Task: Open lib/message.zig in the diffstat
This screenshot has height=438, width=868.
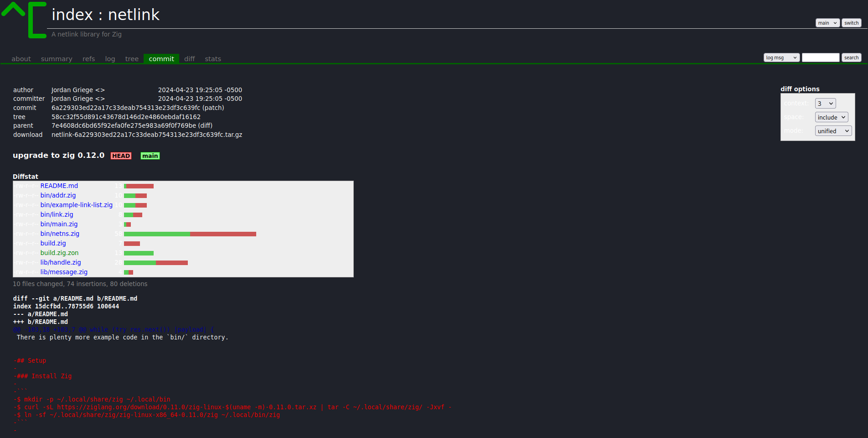Action: [x=64, y=272]
